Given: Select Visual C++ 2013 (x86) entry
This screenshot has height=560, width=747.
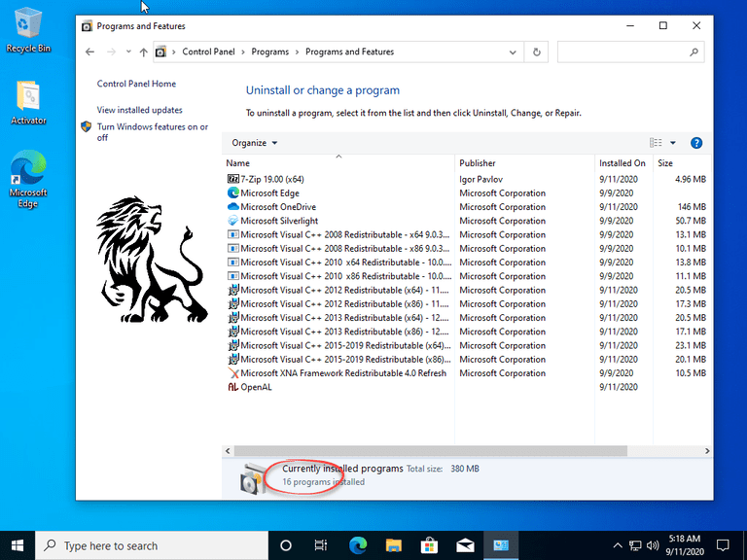Looking at the screenshot, I should coord(344,332).
